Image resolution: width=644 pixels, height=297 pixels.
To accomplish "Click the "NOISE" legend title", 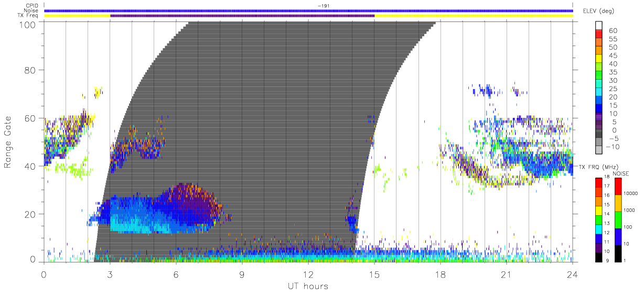I will coord(620,173).
